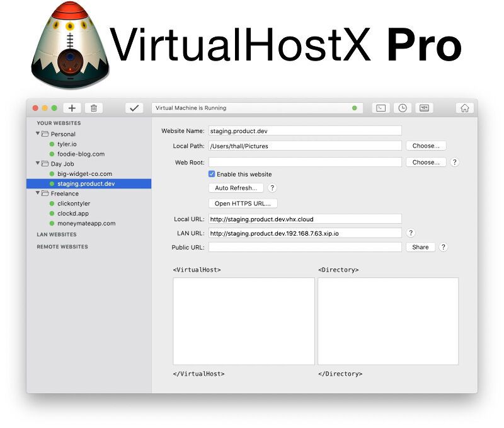Click the checkmark apply changes icon
Viewport: 504px width, 428px height.
[x=134, y=108]
